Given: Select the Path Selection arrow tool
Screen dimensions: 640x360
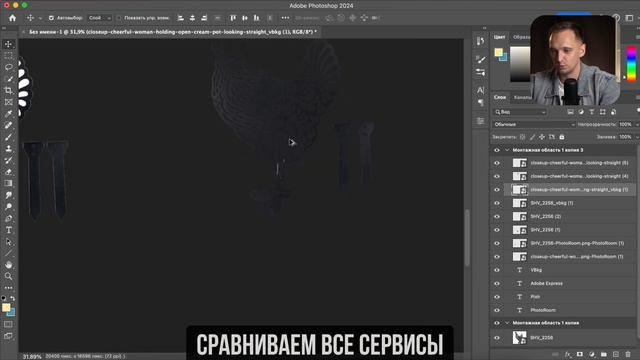Looking at the screenshot, I should tap(9, 242).
